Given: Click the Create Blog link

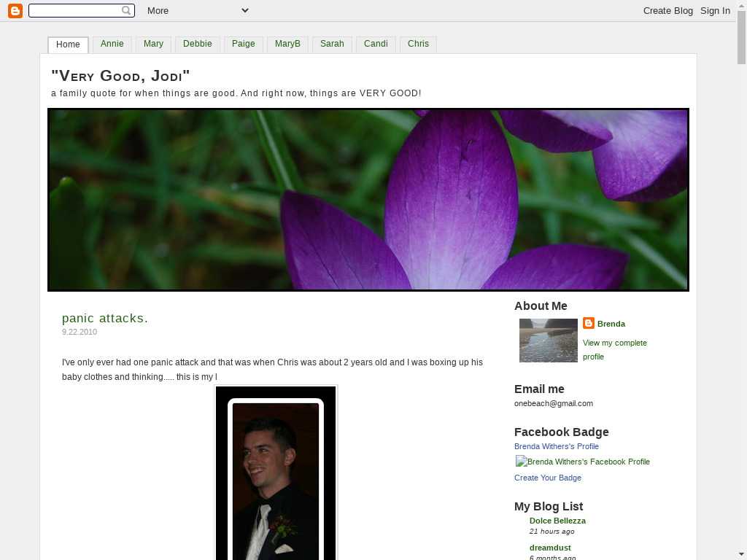Looking at the screenshot, I should (x=667, y=10).
